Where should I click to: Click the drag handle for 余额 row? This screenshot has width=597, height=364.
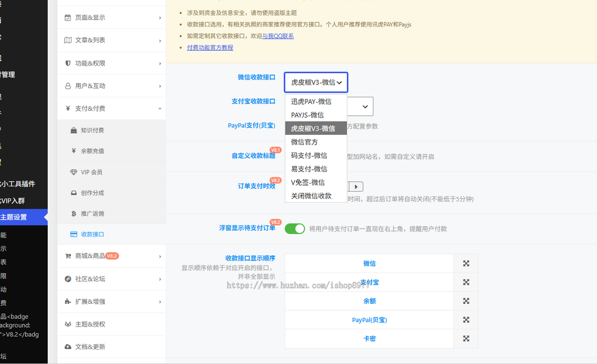[466, 301]
